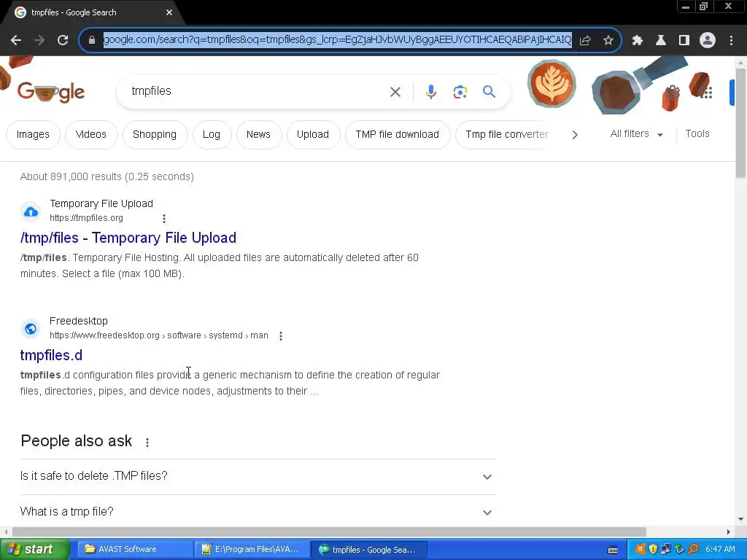This screenshot has width=747, height=560.
Task: Open the Chrome profile avatar
Action: point(708,40)
